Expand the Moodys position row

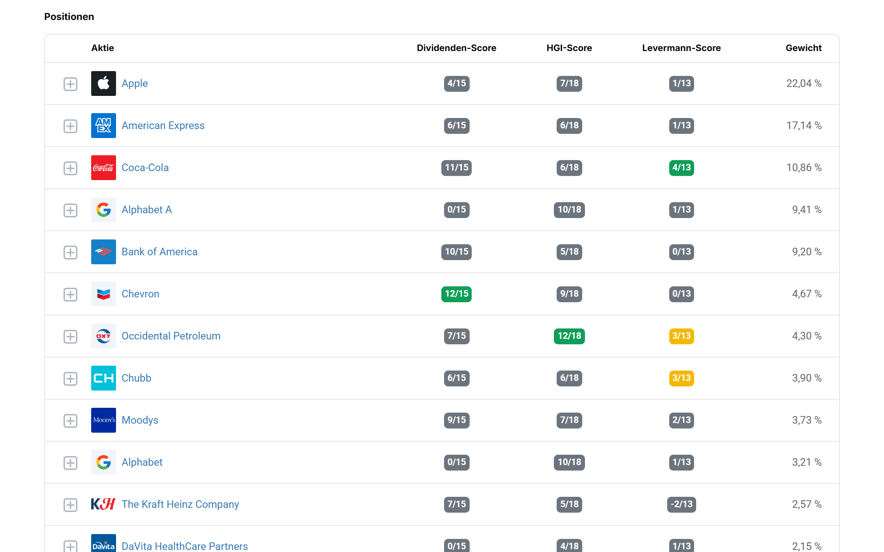[70, 421]
